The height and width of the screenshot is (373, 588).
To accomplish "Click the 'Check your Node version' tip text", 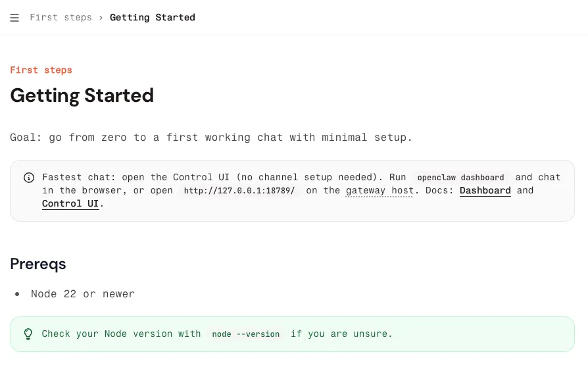I will (121, 334).
